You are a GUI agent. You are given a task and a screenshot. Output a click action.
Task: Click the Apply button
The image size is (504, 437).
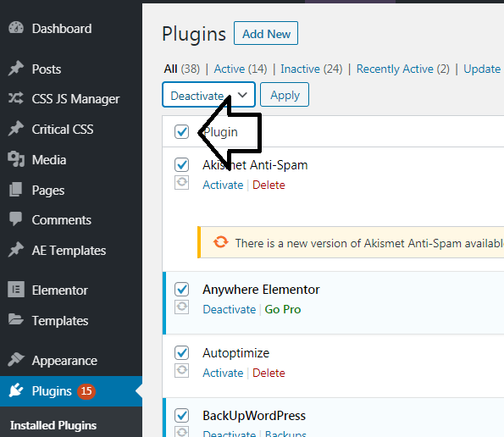[x=285, y=95]
